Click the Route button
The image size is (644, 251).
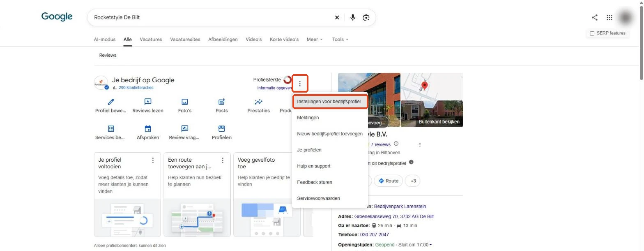click(x=388, y=181)
